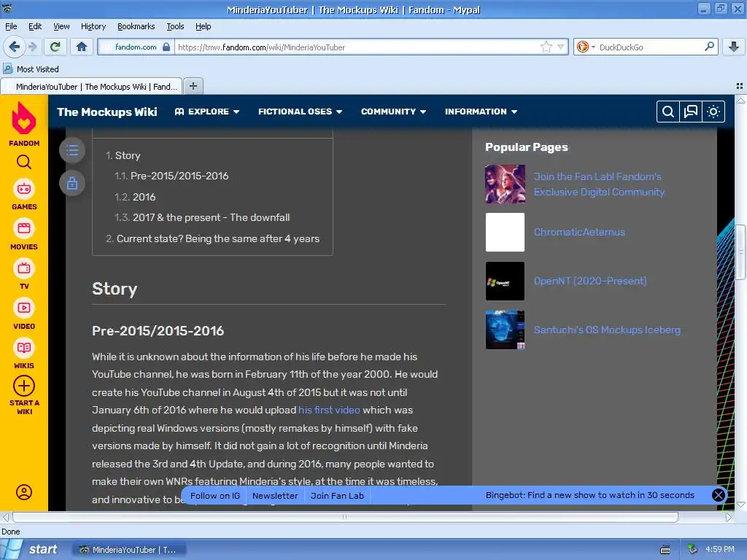747x560 pixels.
Task: Open the user profile icon in sidebar
Action: click(x=24, y=492)
